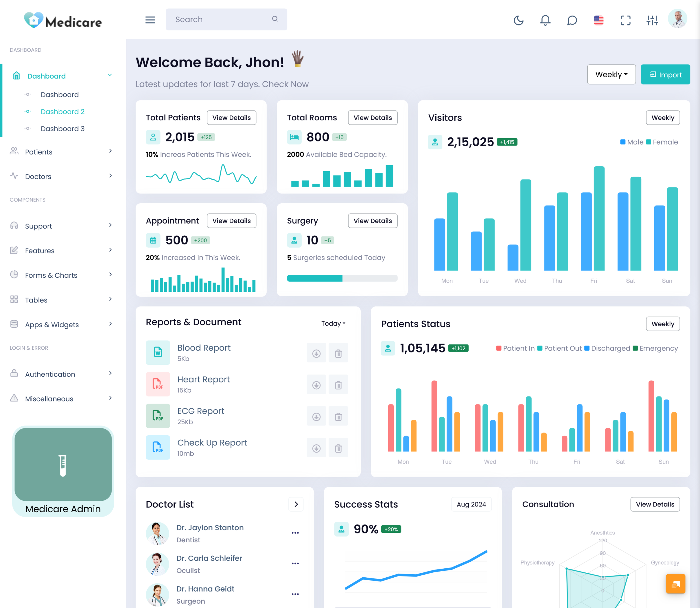
Task: Open Dr. Jaylon Stanton profile photo
Action: [157, 534]
